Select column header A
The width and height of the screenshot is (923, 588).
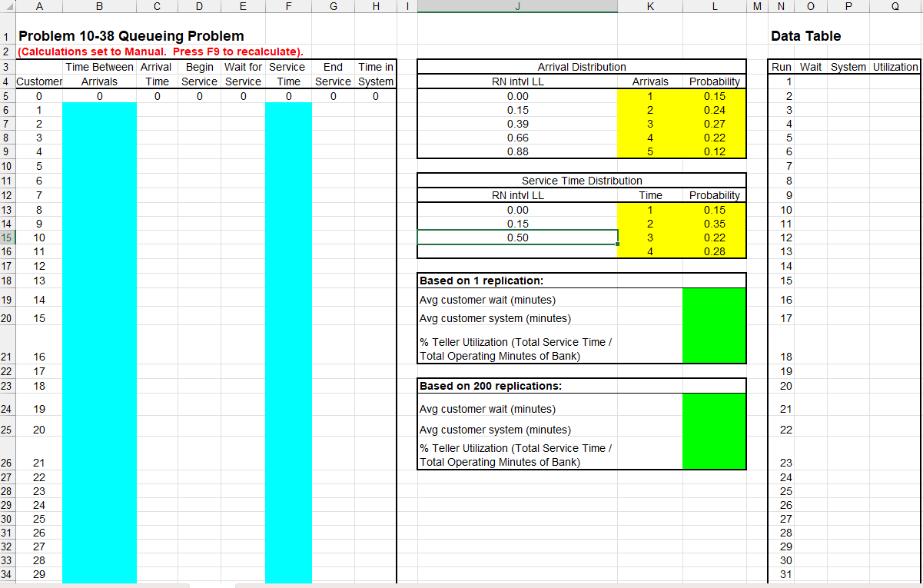pos(38,6)
